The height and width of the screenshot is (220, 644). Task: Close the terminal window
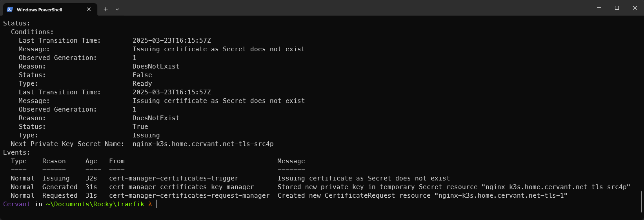pyautogui.click(x=635, y=8)
